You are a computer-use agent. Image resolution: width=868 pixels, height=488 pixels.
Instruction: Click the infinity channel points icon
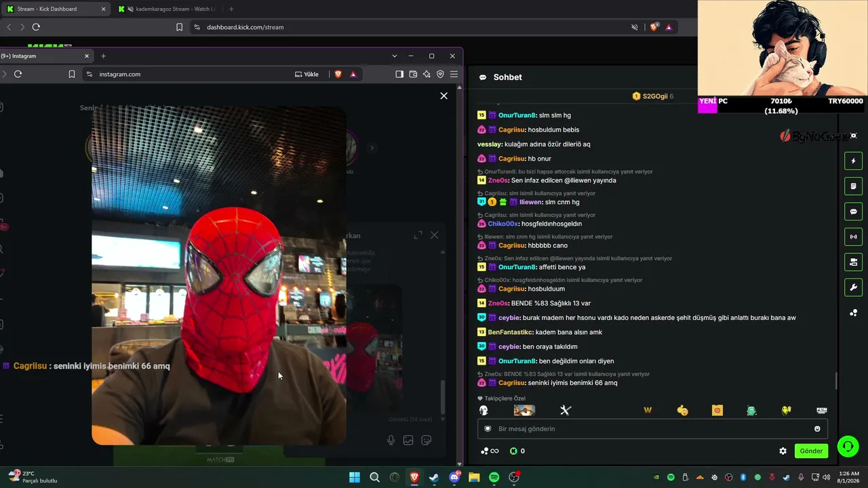pos(490,451)
